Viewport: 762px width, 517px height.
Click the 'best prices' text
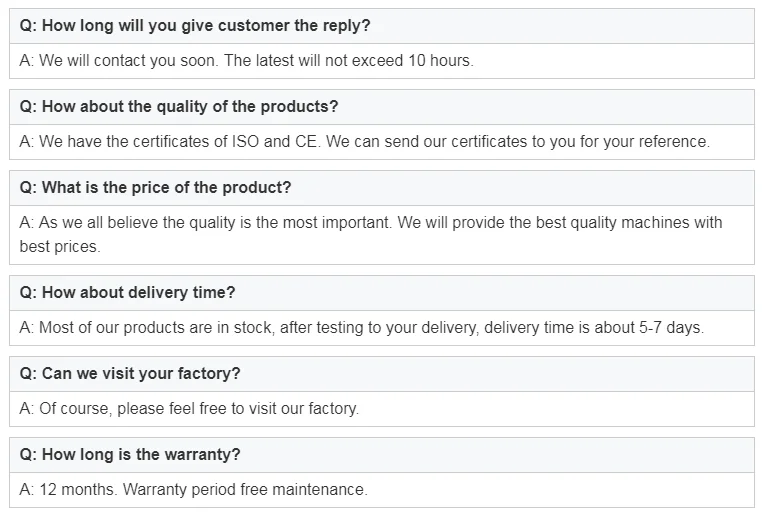point(60,246)
